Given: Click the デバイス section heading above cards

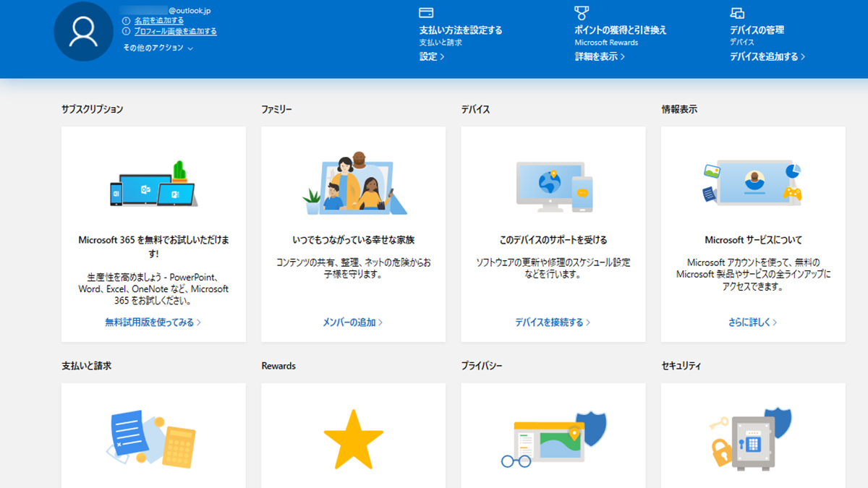Looking at the screenshot, I should (x=476, y=109).
